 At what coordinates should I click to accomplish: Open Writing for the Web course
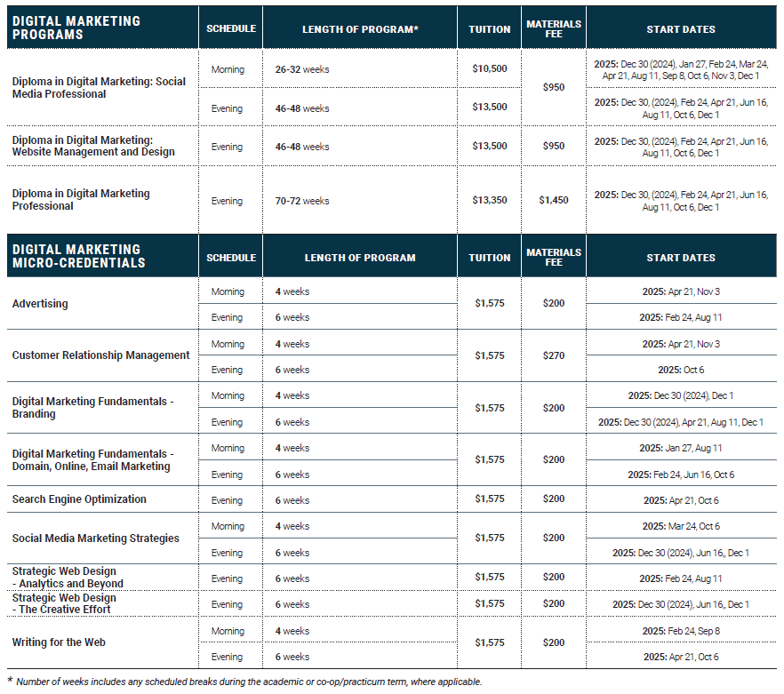tap(53, 642)
